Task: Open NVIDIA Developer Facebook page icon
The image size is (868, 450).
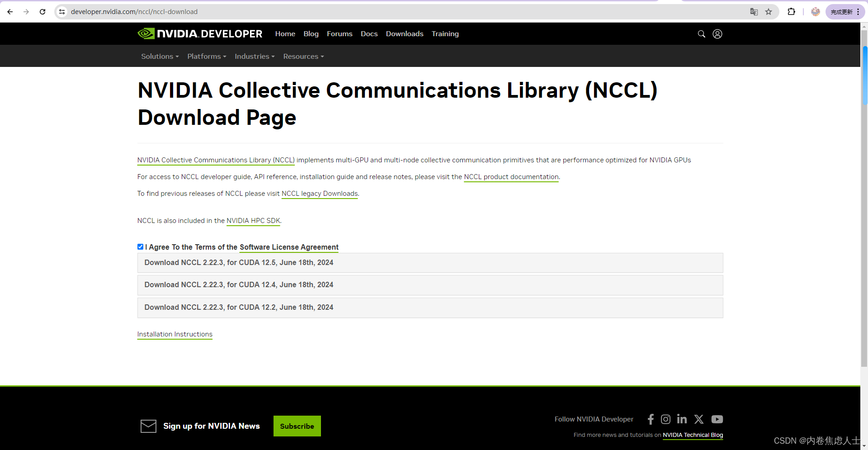Action: coord(651,419)
